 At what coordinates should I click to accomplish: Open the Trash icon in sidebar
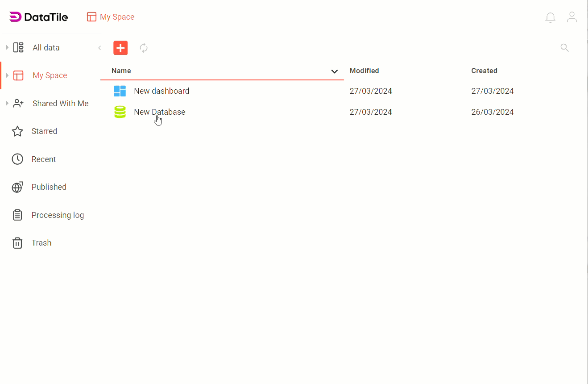[17, 242]
